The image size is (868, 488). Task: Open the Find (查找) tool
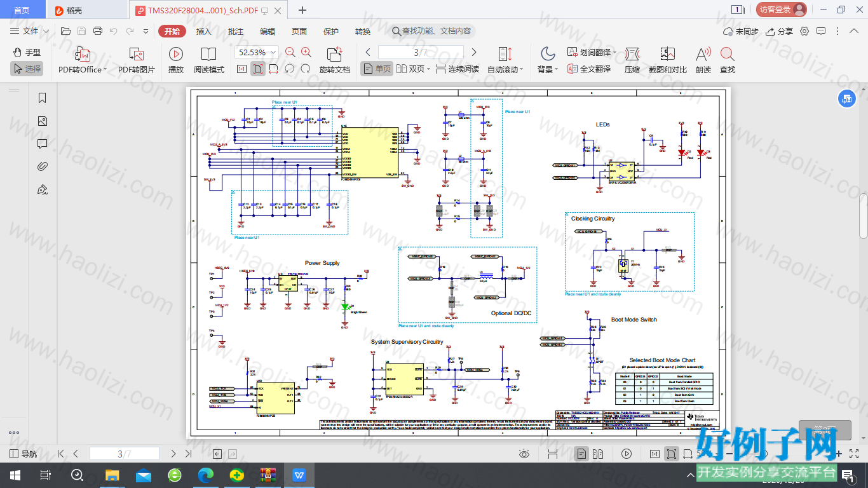point(728,60)
